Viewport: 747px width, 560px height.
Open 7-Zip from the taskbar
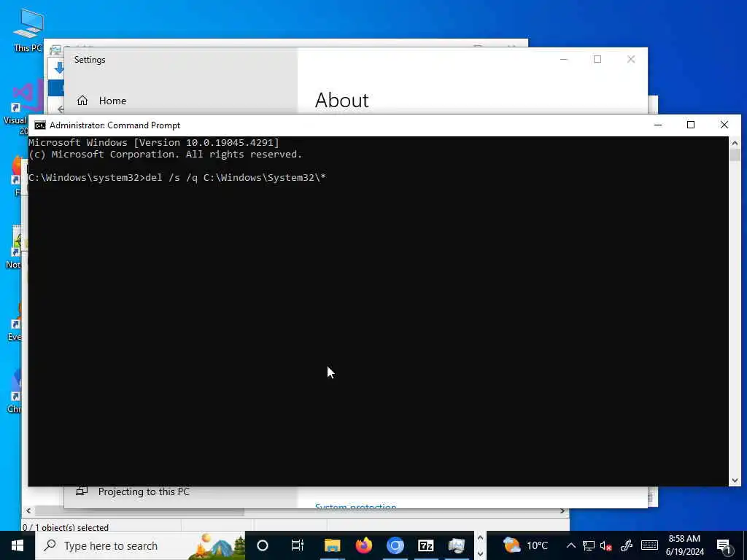[426, 545]
